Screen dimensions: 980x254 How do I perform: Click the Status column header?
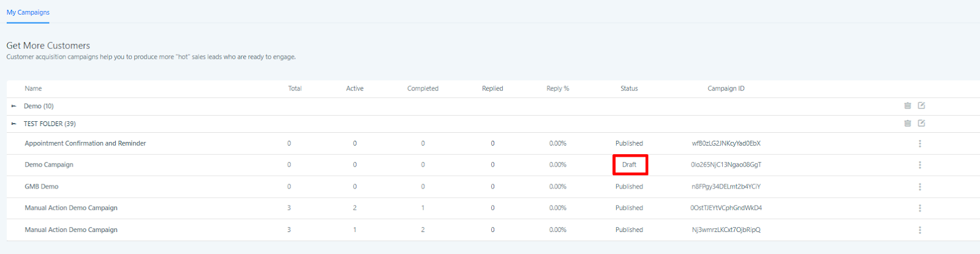point(629,89)
